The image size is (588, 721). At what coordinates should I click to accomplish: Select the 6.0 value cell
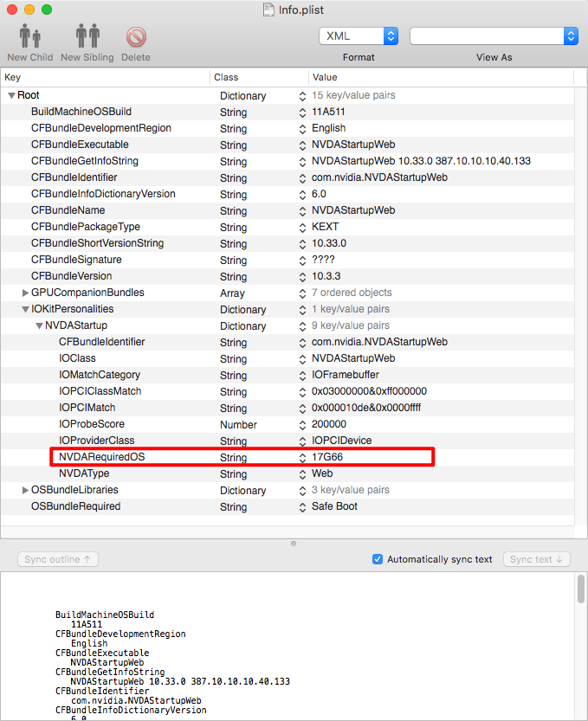click(319, 194)
